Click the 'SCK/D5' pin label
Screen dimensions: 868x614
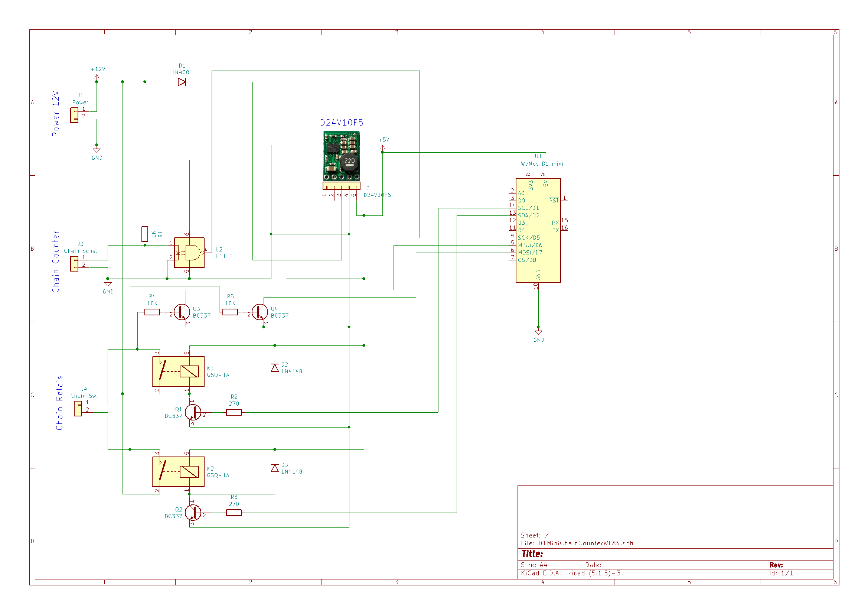click(529, 238)
